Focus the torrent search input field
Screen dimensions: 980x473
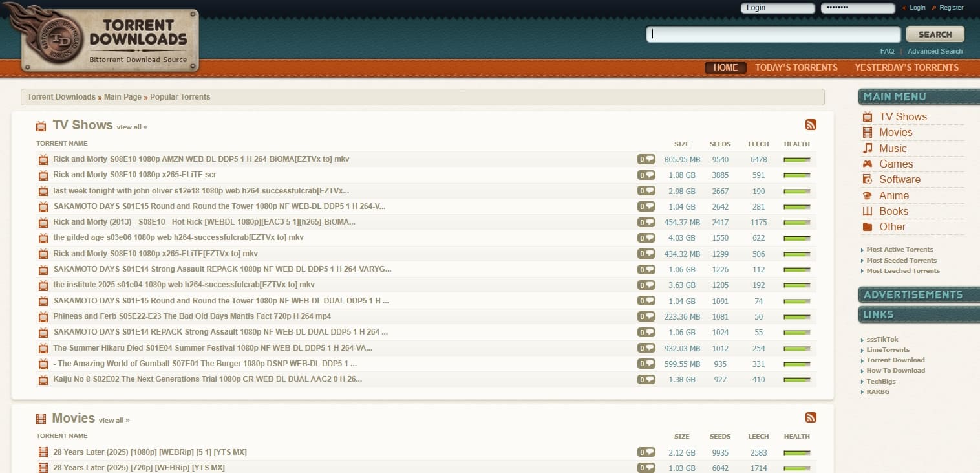coord(773,34)
